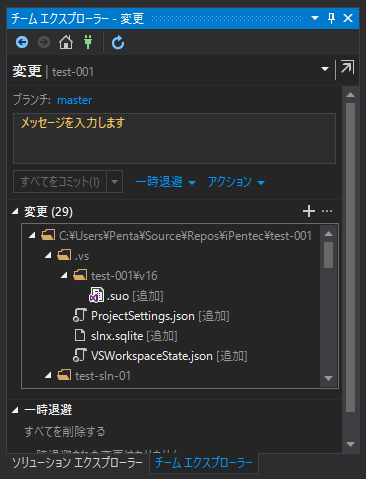The width and height of the screenshot is (366, 479).
Task: Select the .suo file icon
Action: point(96,295)
